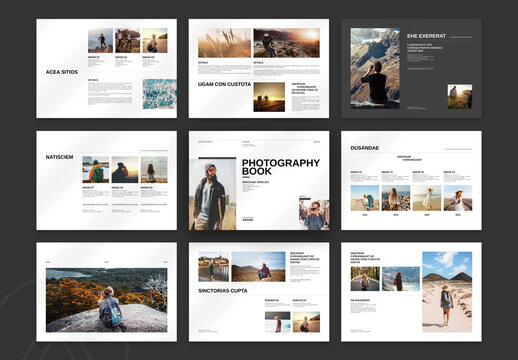Viewport: 518px width, 360px height.
Task: Open the woman standing in surf photo
Action: [x=278, y=322]
